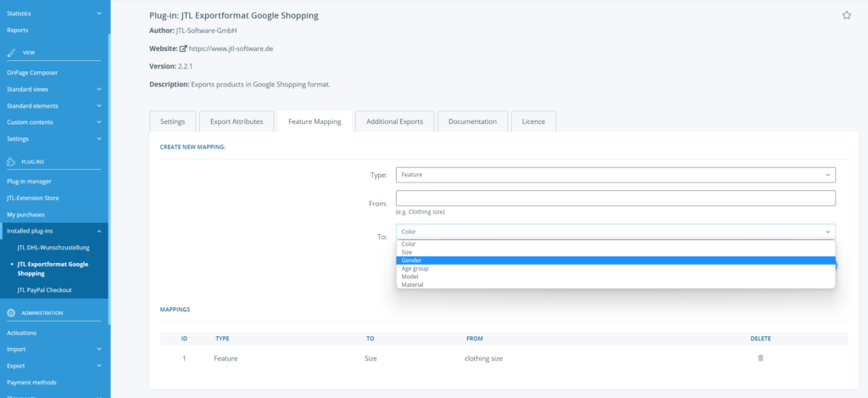Screen dimensions: 868x398
Task: Click the MAPPINGS section heading
Action: tap(175, 309)
